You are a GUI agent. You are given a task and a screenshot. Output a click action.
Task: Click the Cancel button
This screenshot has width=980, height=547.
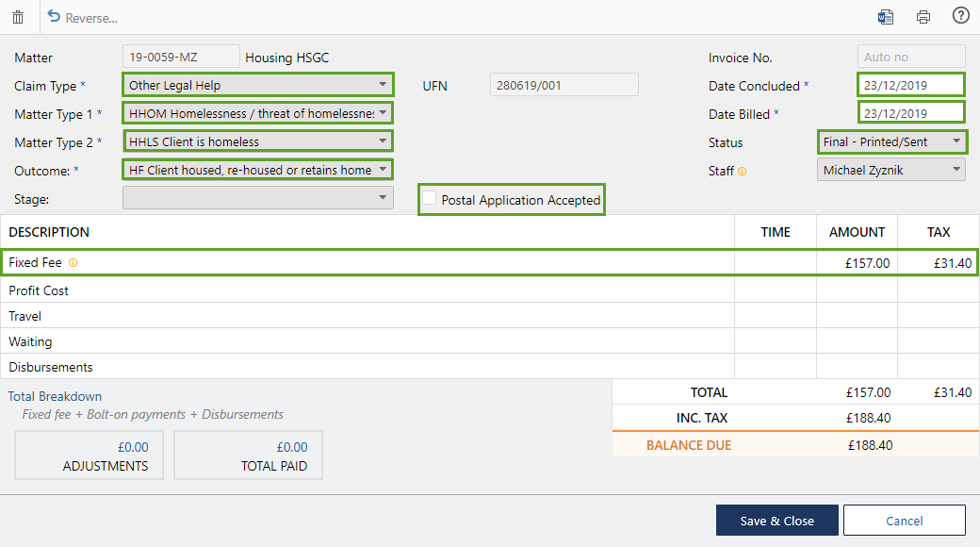(904, 521)
